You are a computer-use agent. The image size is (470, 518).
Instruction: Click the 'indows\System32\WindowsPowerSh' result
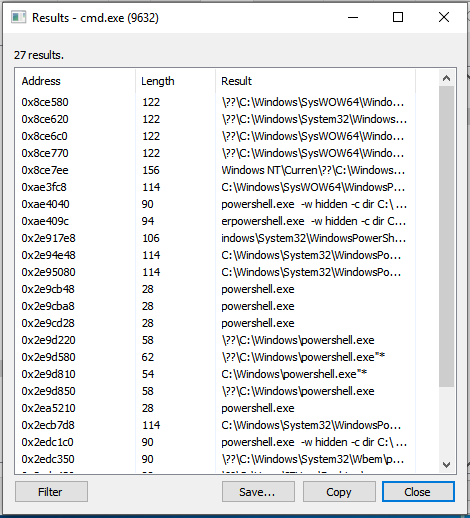(314, 238)
